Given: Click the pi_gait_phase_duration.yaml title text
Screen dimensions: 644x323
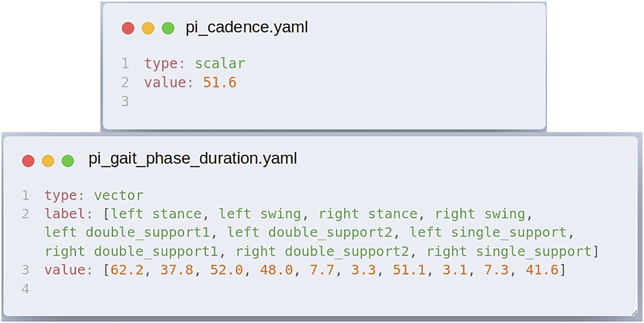Looking at the screenshot, I should 193,158.
